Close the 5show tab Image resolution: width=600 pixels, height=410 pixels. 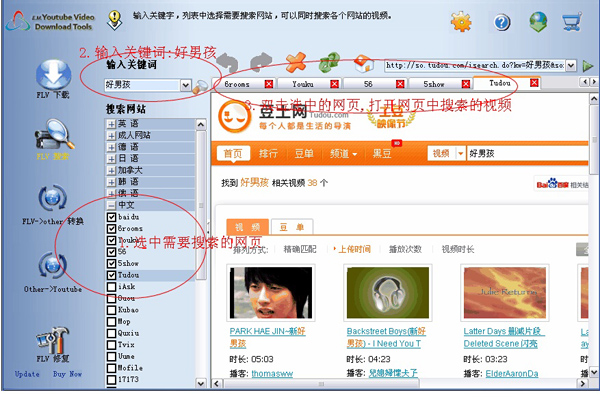point(466,84)
